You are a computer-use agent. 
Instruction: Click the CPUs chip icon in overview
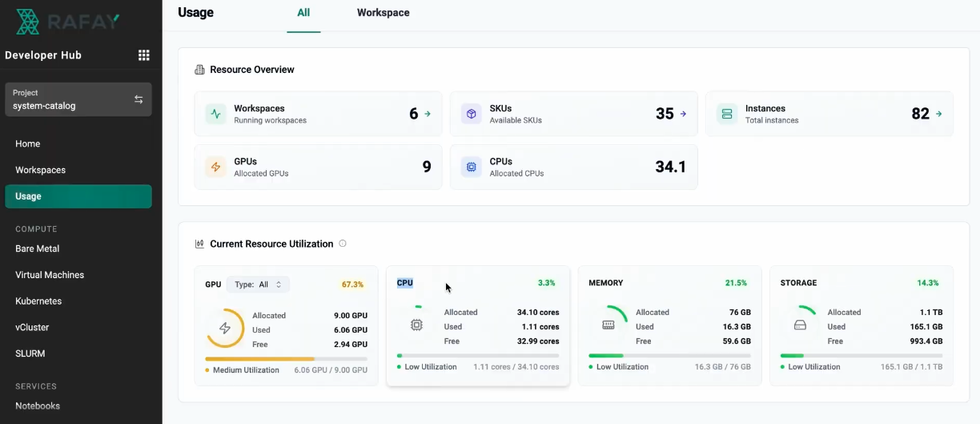click(x=472, y=167)
